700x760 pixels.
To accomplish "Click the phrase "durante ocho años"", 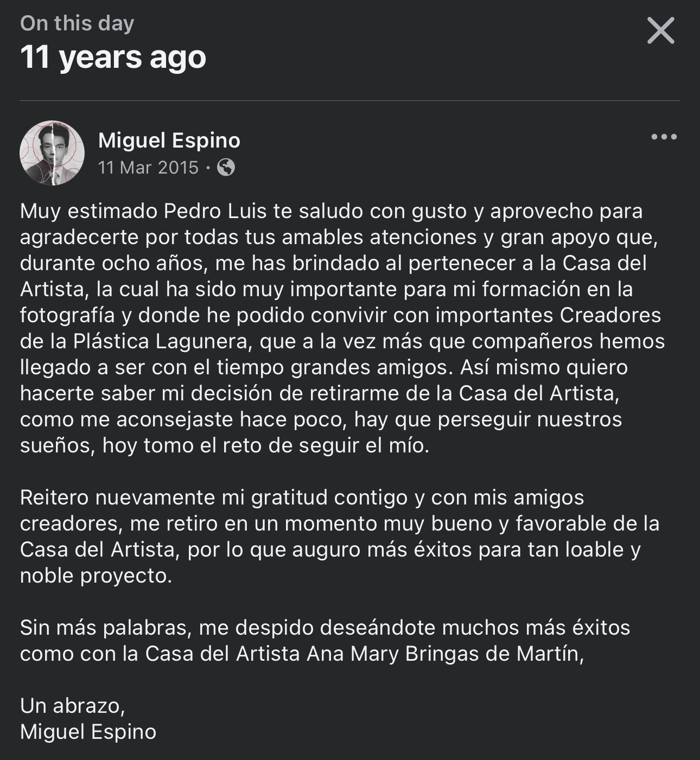I will click(x=114, y=263).
